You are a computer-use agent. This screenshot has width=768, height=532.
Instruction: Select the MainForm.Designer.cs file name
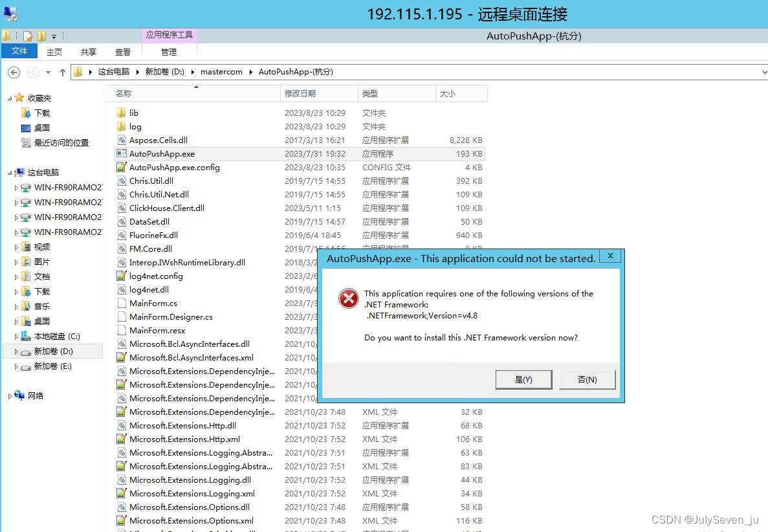171,317
